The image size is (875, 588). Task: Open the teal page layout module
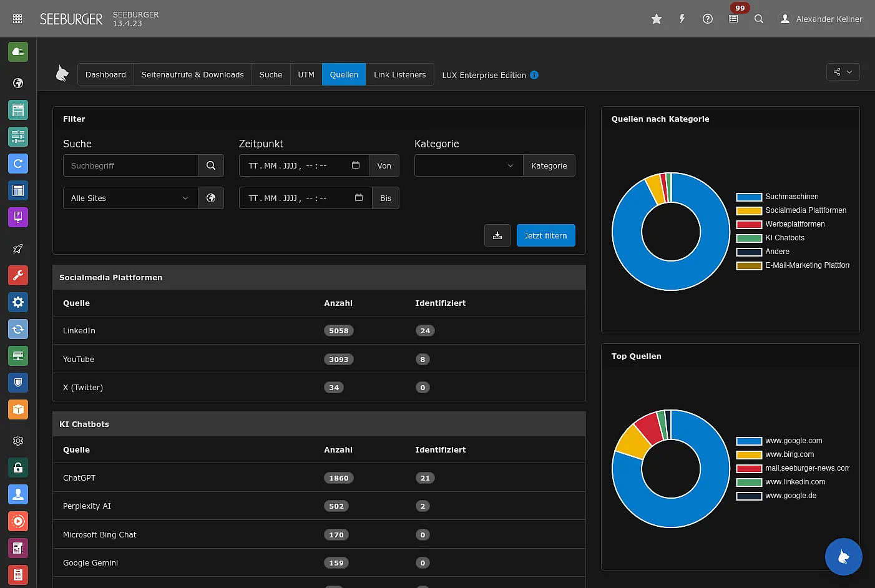point(18,110)
